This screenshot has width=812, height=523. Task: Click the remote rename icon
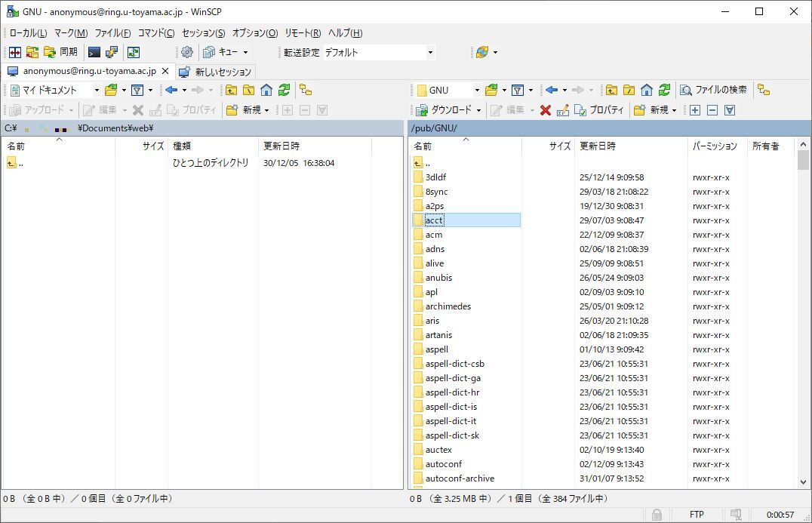[x=562, y=110]
